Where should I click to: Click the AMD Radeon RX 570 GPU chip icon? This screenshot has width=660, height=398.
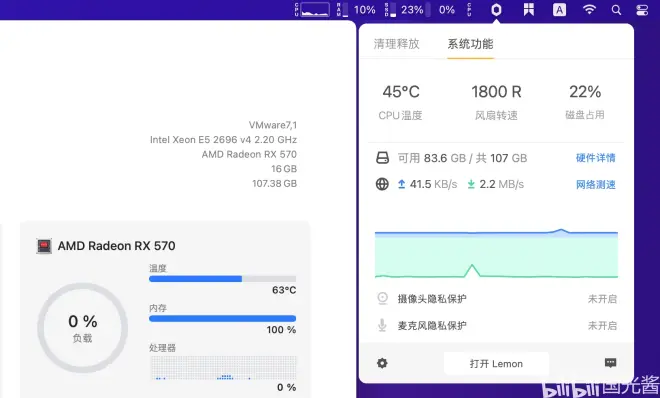[x=44, y=246]
